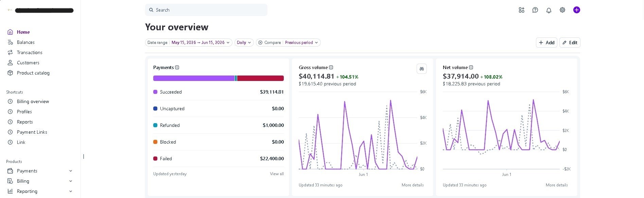The image size is (644, 198).
Task: Click the purple plus create button
Action: [x=577, y=10]
